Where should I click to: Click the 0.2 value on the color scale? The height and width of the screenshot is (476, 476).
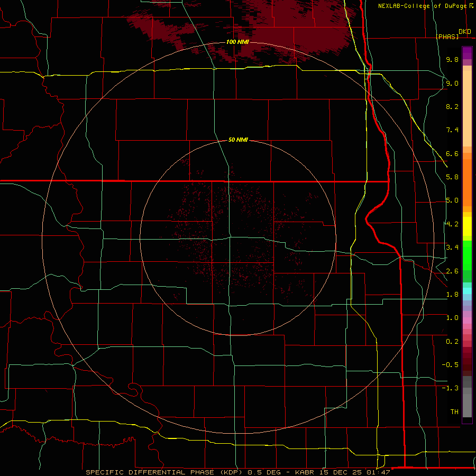pos(452,342)
